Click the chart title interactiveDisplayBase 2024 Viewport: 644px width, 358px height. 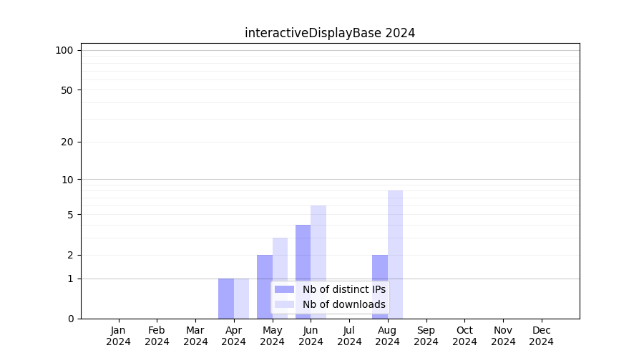[330, 33]
